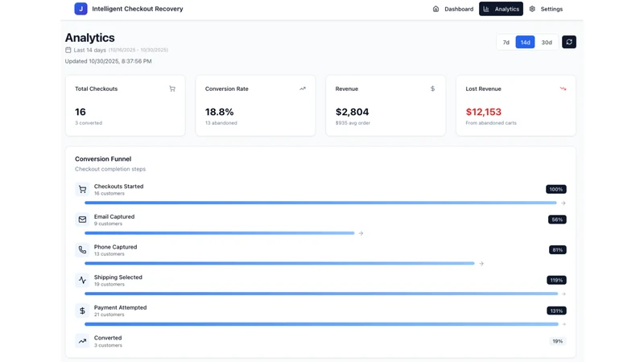644x362 pixels.
Task: Click the Phone Captured progress bar
Action: pos(279,264)
